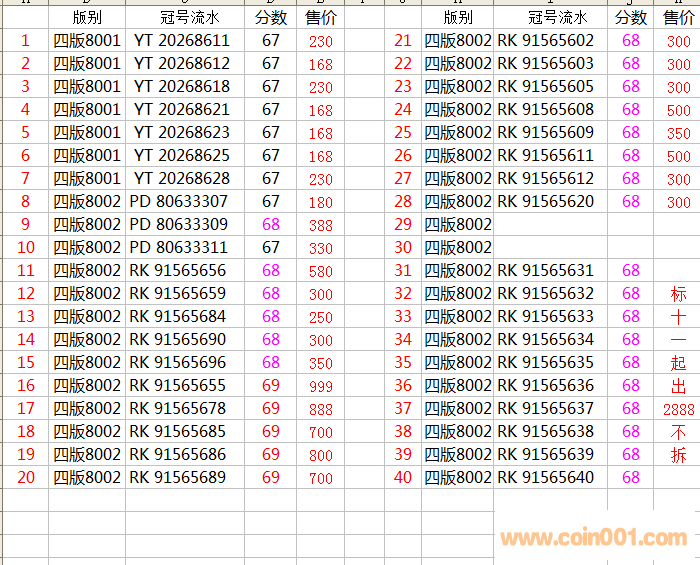
Task: Click the red 标 character cell
Action: pos(678,294)
